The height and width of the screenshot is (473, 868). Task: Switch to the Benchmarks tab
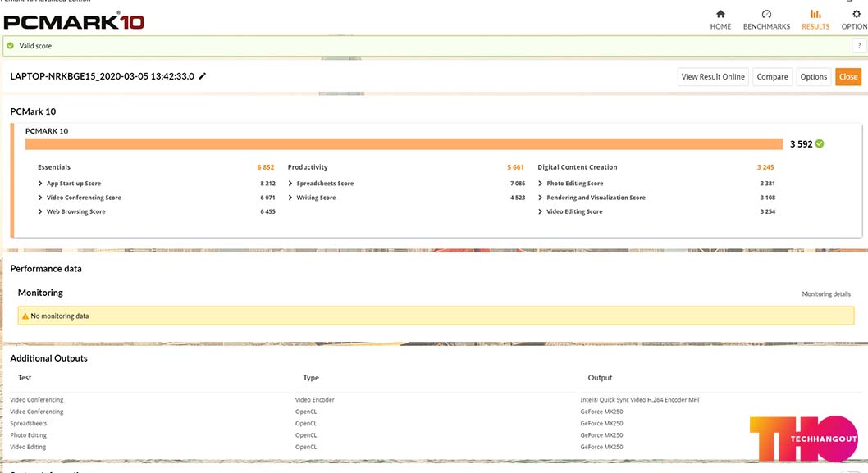click(x=766, y=20)
